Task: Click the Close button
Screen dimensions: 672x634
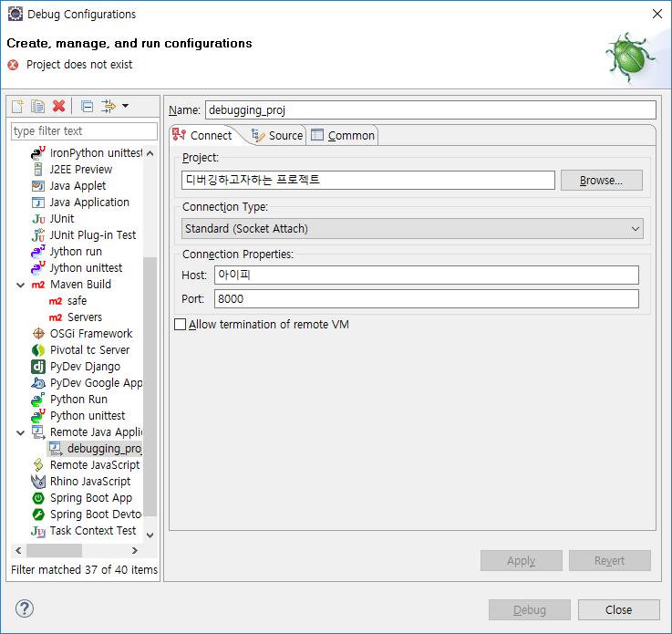Action: pos(618,610)
